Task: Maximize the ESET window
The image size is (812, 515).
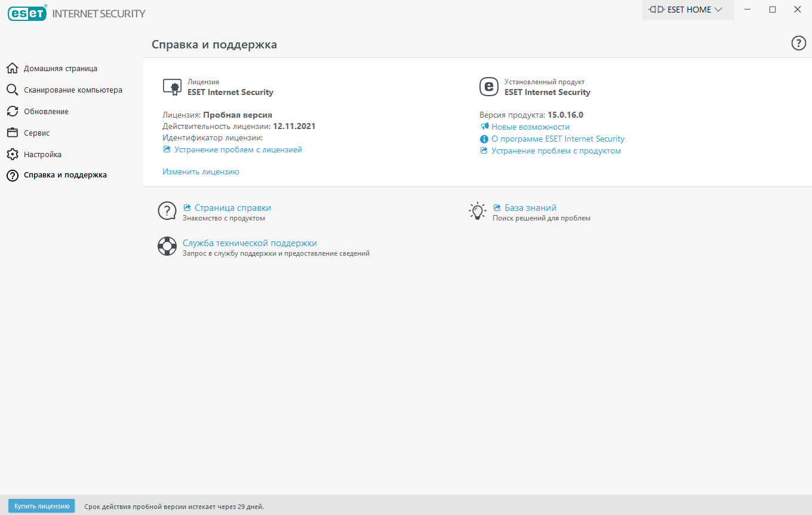Action: click(x=773, y=10)
